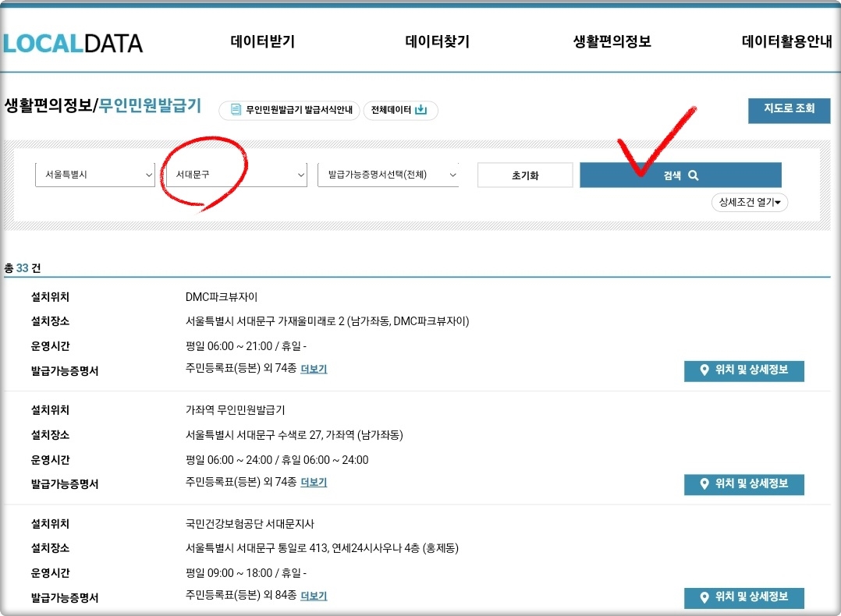Open 위치 및 상세정보 for DMC파크뷰자이
The height and width of the screenshot is (616, 841).
pyautogui.click(x=744, y=370)
